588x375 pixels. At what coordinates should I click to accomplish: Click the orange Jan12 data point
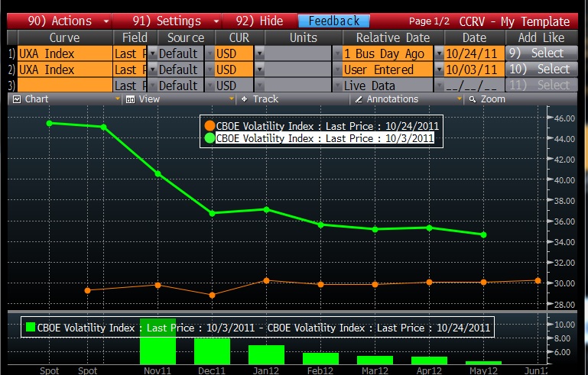coord(266,280)
